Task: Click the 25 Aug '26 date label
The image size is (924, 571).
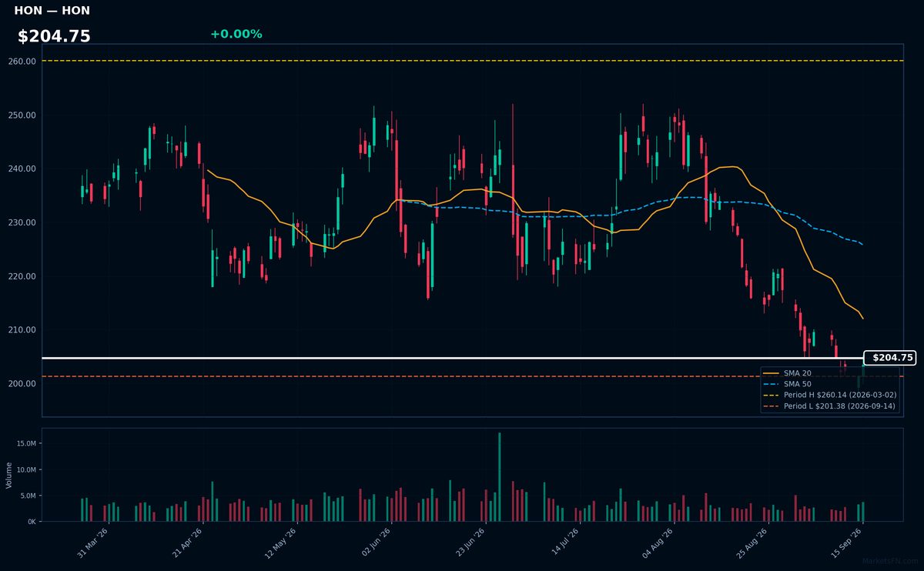Action: 752,543
